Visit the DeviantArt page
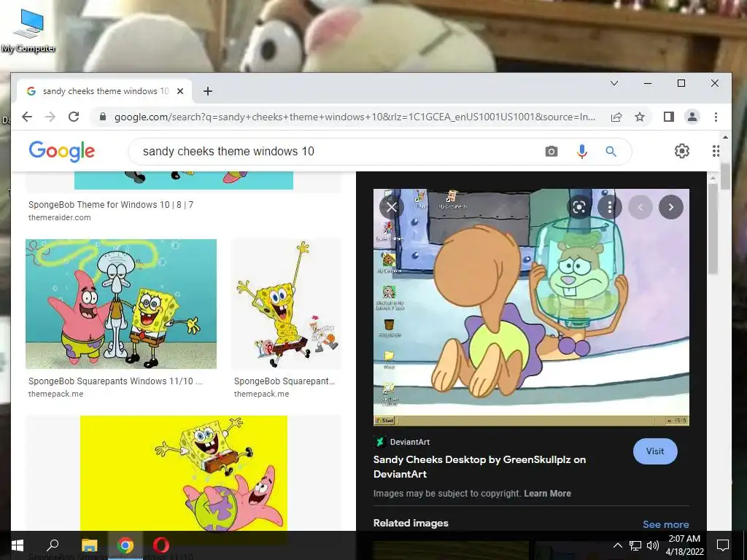Viewport: 747px width, 560px height. coord(655,451)
